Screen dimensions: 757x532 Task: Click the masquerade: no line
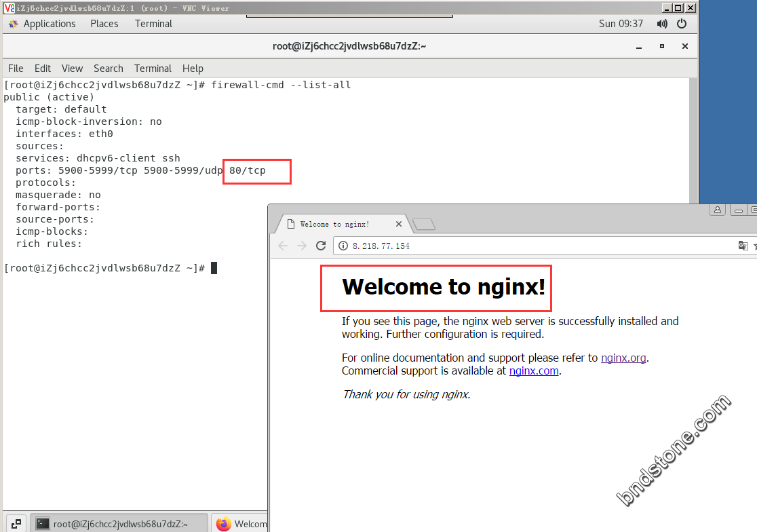click(x=58, y=195)
